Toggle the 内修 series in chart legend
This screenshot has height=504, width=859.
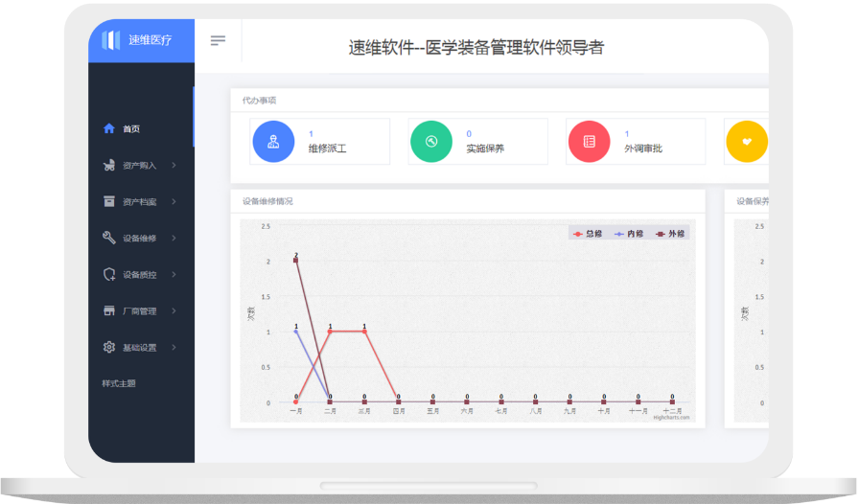click(628, 234)
